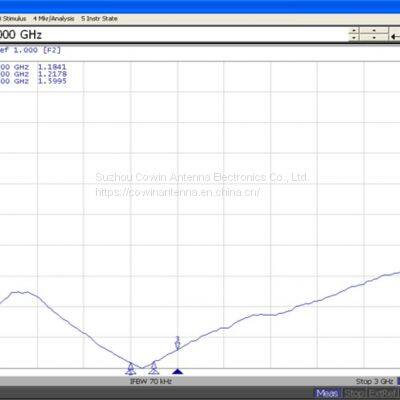The width and height of the screenshot is (400, 400).
Task: Click the IFBW 70 kHz label
Action: [x=151, y=381]
